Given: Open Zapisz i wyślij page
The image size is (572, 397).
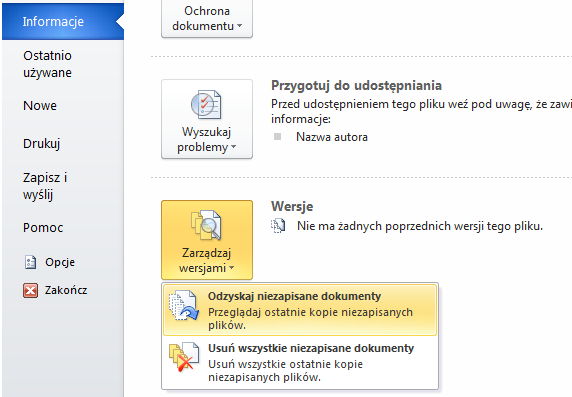Looking at the screenshot, I should click(x=45, y=186).
